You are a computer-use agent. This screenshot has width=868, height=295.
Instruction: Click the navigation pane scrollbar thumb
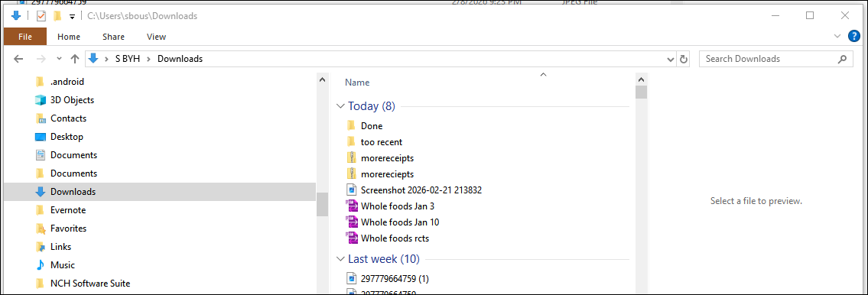(322, 204)
